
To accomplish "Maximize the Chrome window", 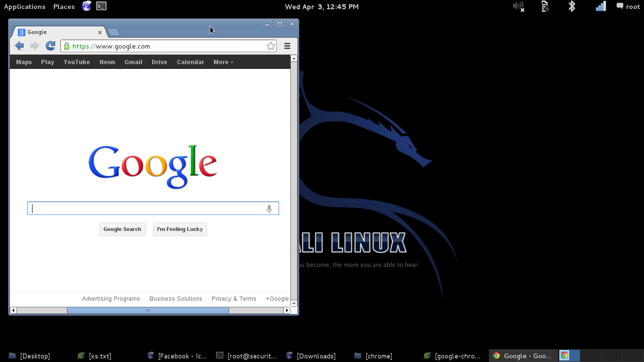I will 280,24.
